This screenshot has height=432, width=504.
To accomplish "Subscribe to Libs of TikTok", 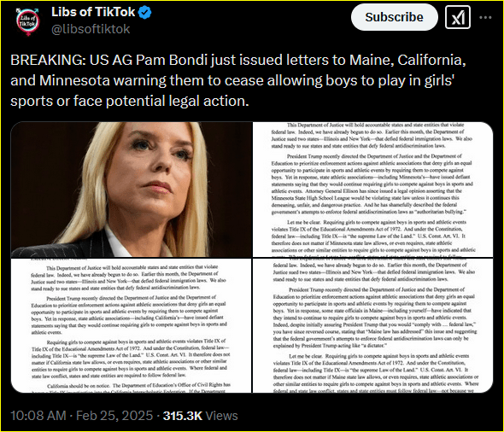I will 394,17.
